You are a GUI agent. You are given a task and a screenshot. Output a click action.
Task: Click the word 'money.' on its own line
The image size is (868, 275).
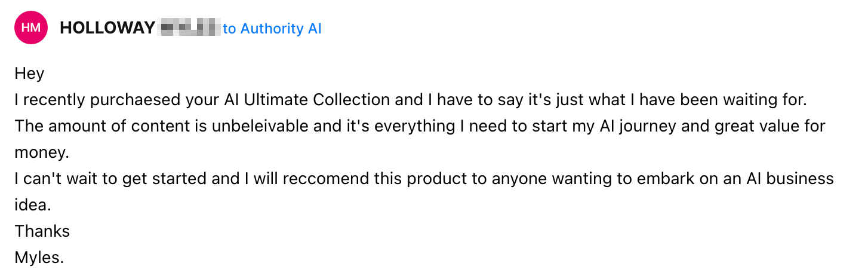tap(42, 152)
